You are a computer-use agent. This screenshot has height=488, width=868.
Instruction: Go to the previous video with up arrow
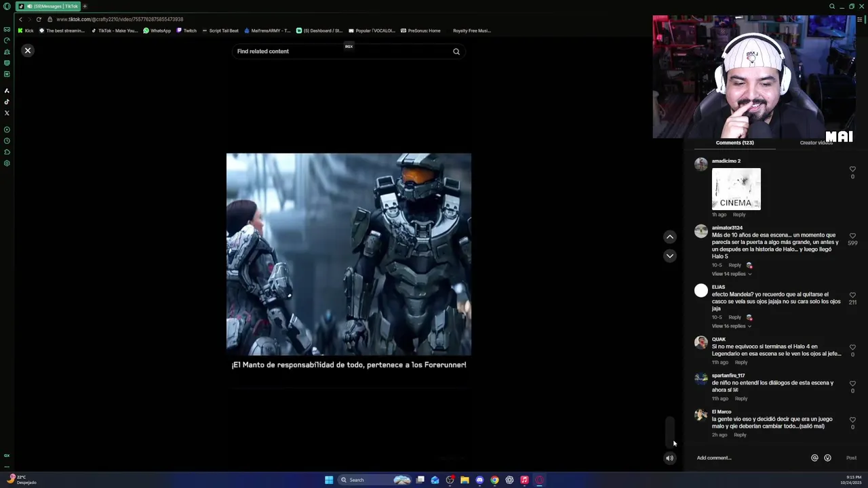(x=670, y=237)
